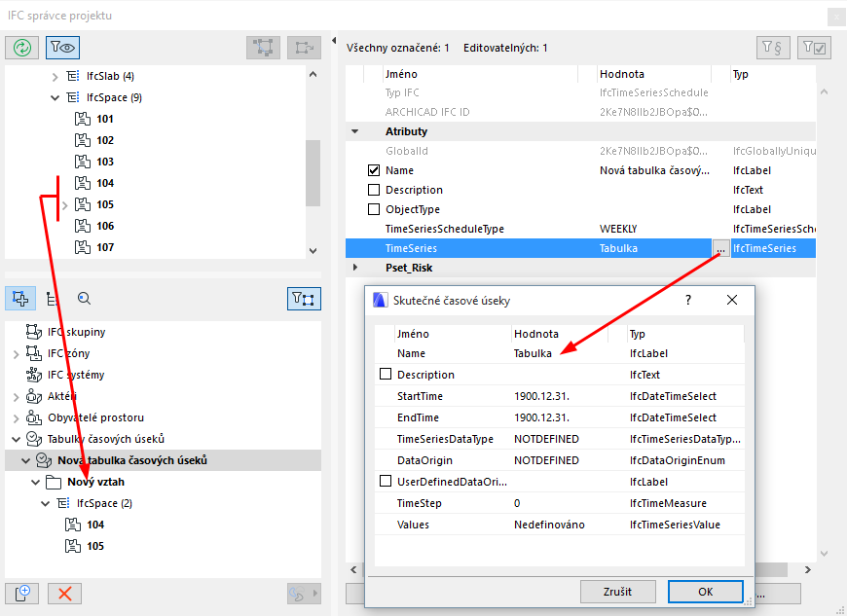The height and width of the screenshot is (616, 847).
Task: Click the WEEKLY schedule type value
Action: click(618, 229)
